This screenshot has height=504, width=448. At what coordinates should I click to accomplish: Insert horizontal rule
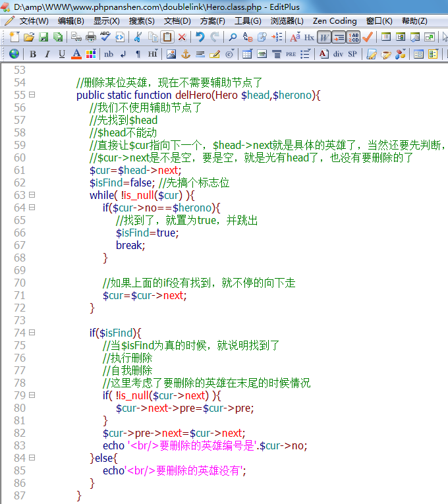(200, 54)
